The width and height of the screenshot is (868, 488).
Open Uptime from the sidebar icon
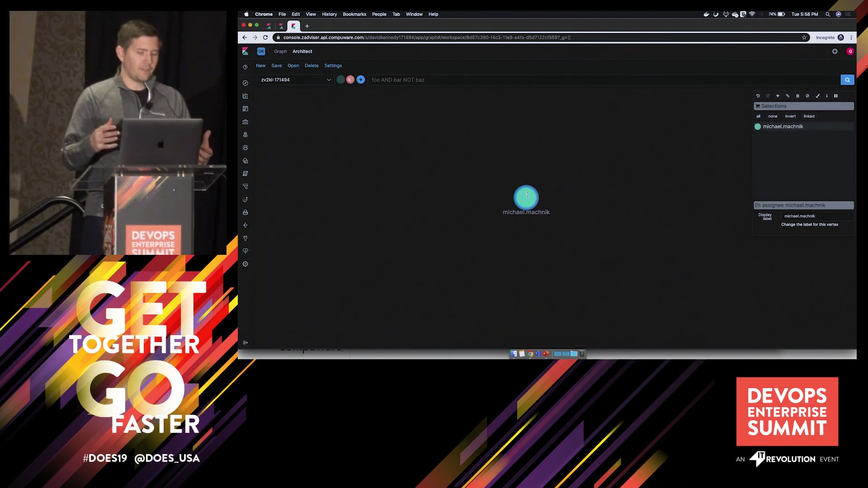(x=245, y=199)
